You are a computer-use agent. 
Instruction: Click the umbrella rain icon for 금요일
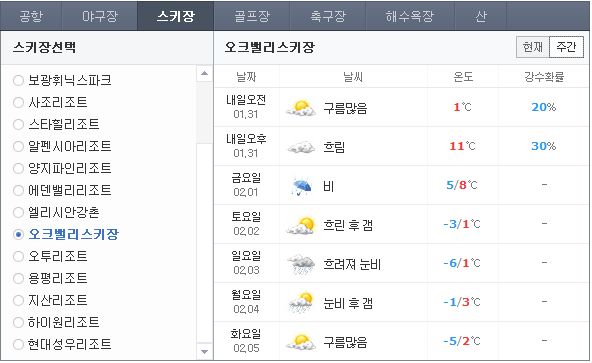pos(302,186)
